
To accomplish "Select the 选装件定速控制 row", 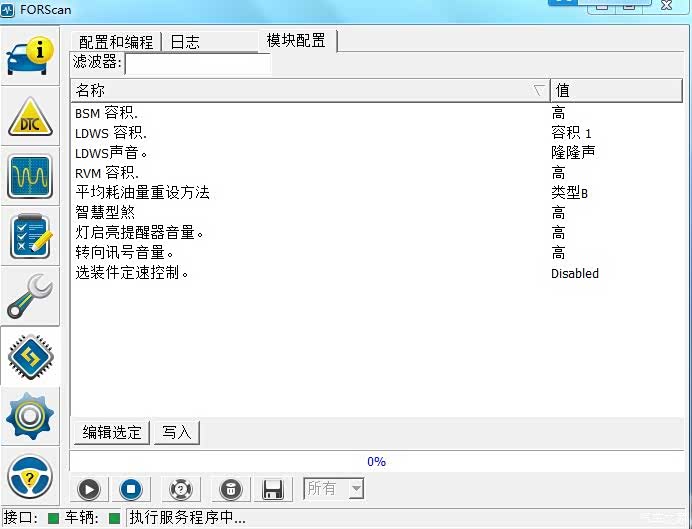I will click(x=377, y=273).
